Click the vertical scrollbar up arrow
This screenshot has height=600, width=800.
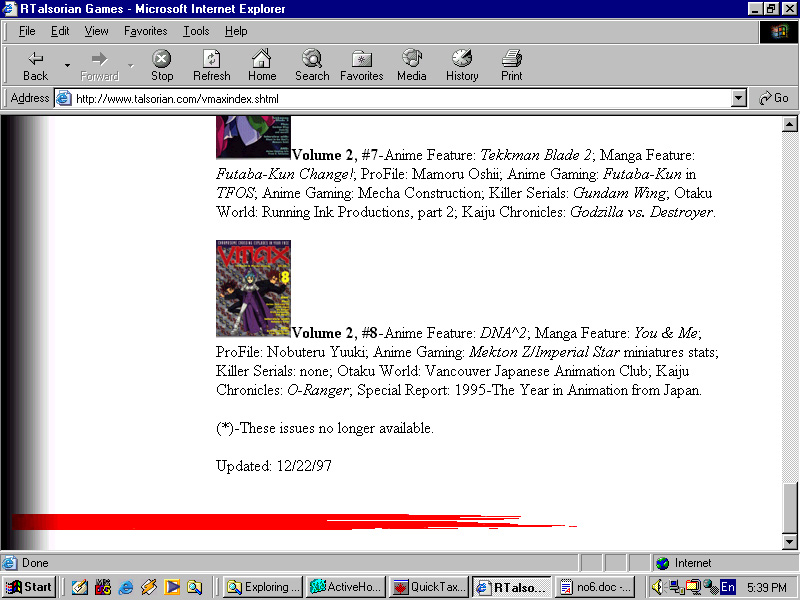789,124
